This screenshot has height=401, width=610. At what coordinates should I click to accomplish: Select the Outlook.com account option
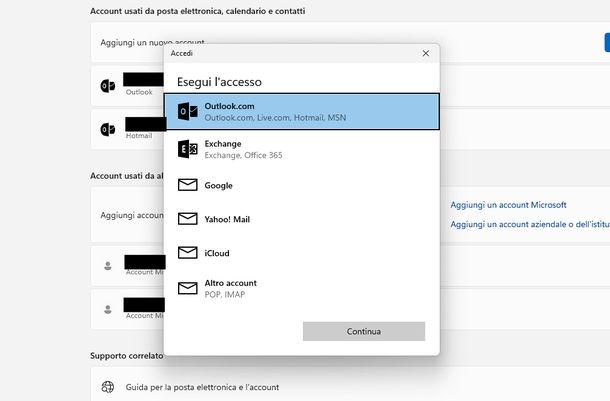[302, 112]
